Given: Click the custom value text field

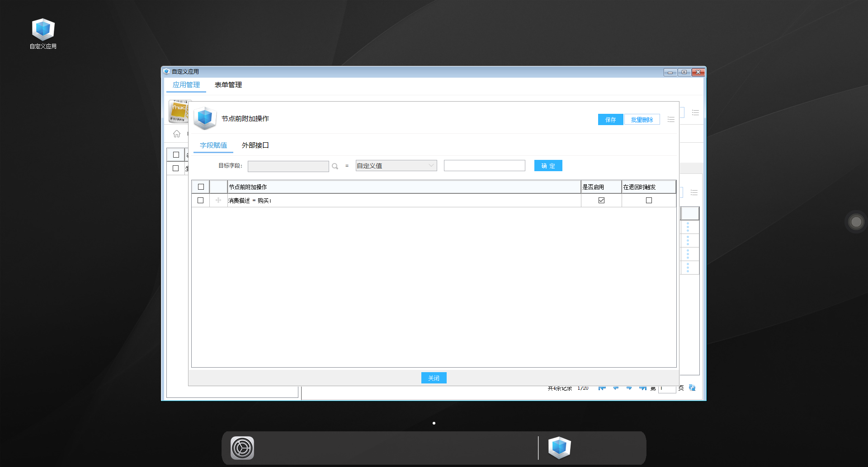Looking at the screenshot, I should click(484, 166).
